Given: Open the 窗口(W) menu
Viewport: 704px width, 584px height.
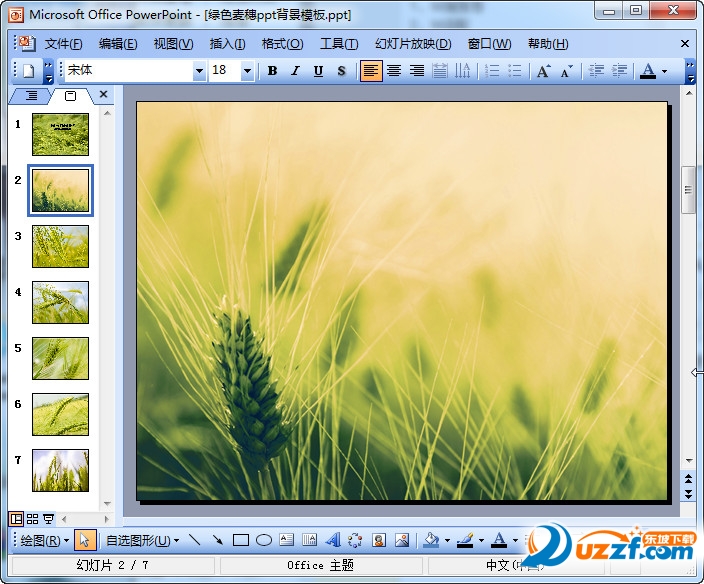Looking at the screenshot, I should (x=489, y=44).
